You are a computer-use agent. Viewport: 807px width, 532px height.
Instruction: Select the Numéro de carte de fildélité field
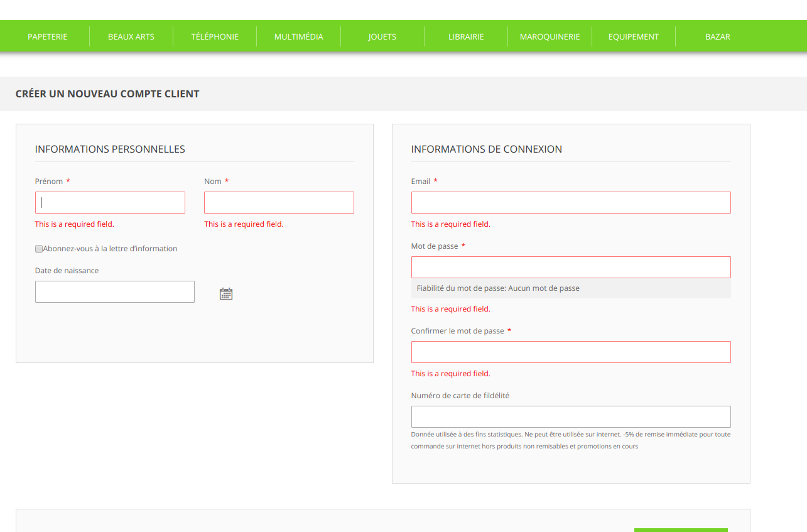pyautogui.click(x=571, y=416)
